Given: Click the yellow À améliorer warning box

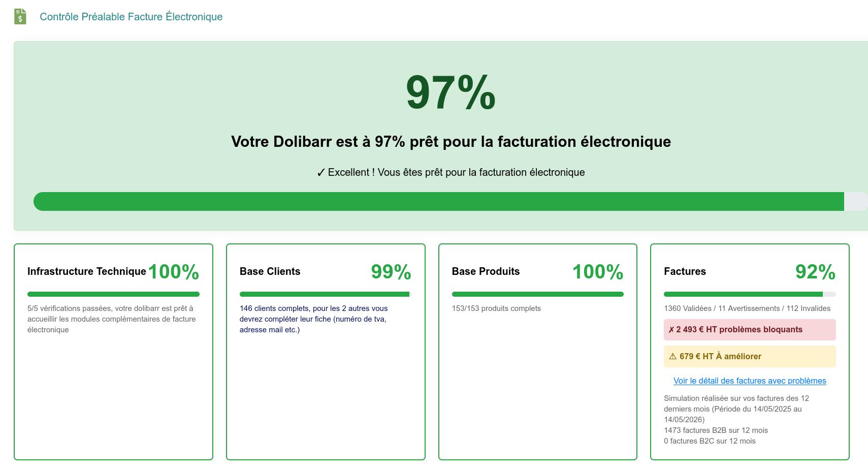Looking at the screenshot, I should pyautogui.click(x=750, y=357).
